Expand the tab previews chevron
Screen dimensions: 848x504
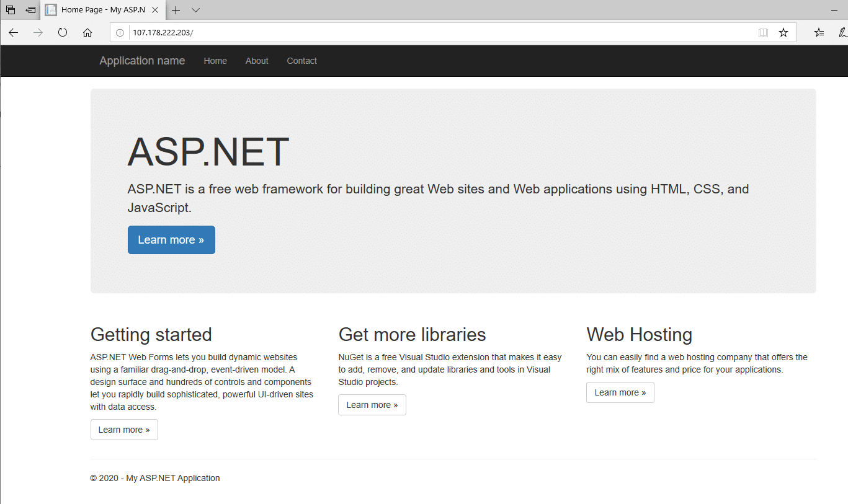(x=196, y=10)
